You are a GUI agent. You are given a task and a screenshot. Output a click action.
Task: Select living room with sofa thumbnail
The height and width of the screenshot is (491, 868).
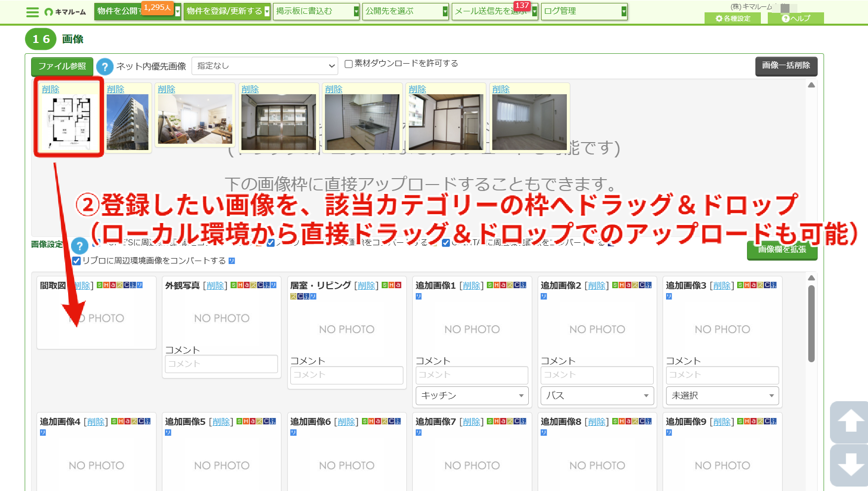pyautogui.click(x=195, y=119)
